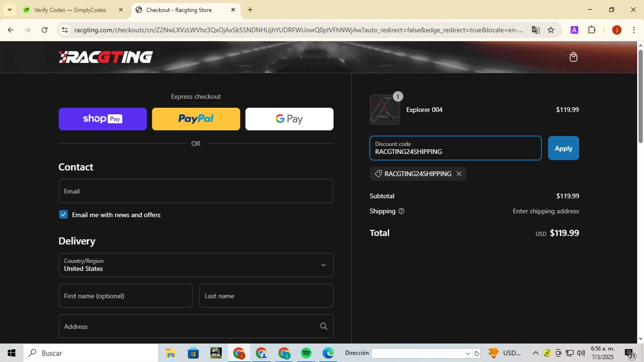
Task: Remove the RACGTING24SHIPPING discount tag
Action: click(459, 173)
